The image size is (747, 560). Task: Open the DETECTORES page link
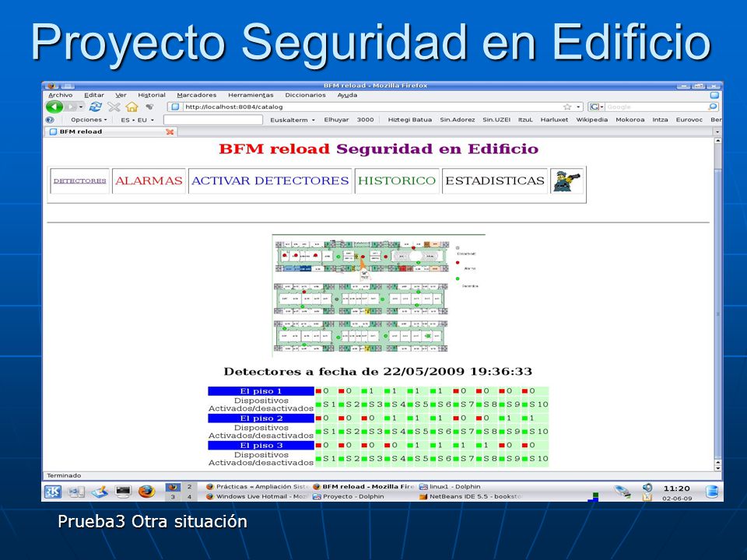pyautogui.click(x=79, y=181)
